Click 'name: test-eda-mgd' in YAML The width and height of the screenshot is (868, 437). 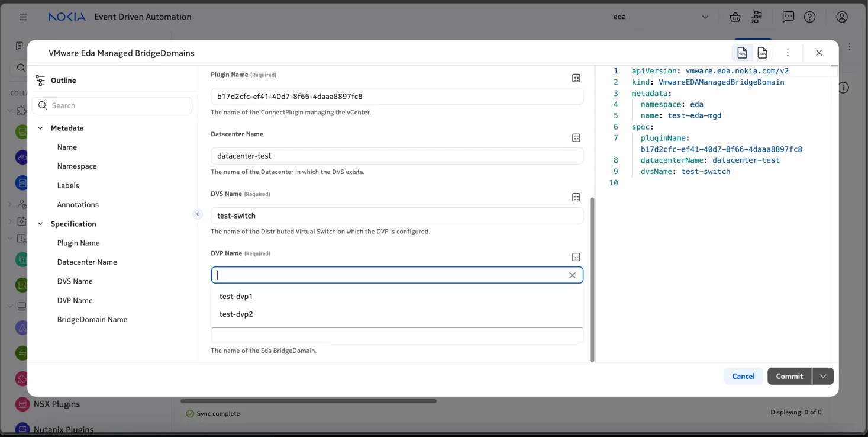[681, 115]
